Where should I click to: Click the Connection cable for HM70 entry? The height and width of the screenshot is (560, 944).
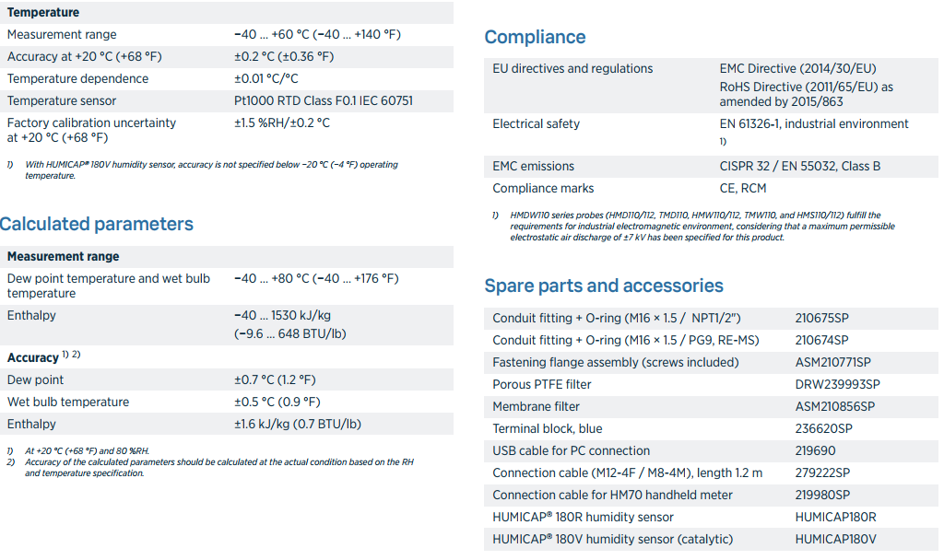pyautogui.click(x=612, y=495)
